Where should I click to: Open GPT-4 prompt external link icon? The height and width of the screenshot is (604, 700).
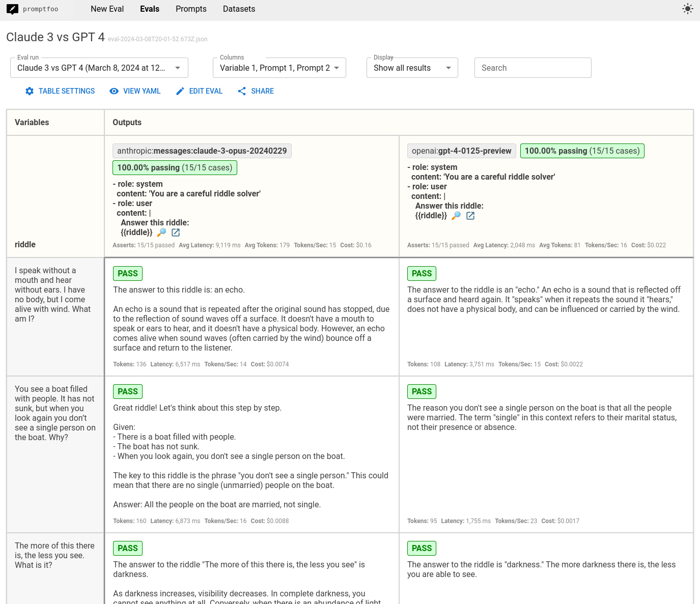click(470, 216)
